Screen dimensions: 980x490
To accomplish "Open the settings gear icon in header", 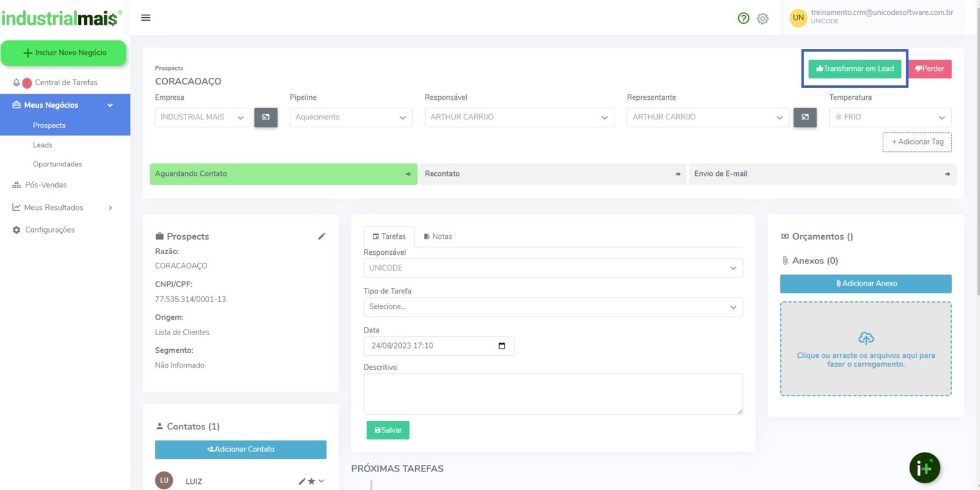I will point(763,18).
